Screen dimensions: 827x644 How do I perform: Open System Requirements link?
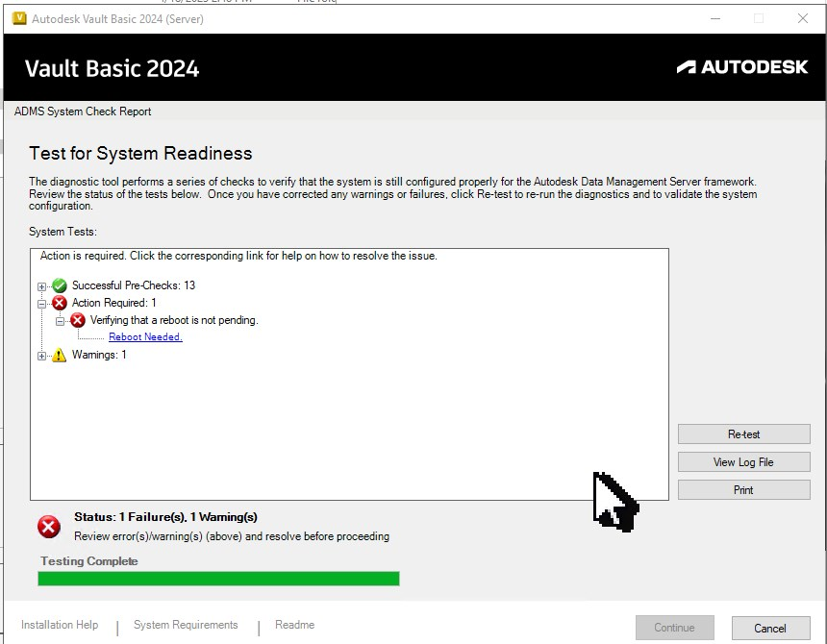coord(186,625)
